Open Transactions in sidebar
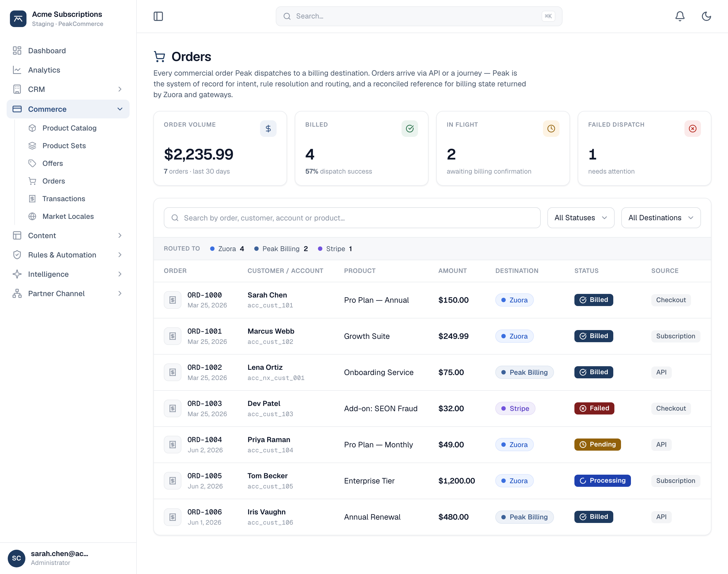The width and height of the screenshot is (728, 574). point(76,199)
